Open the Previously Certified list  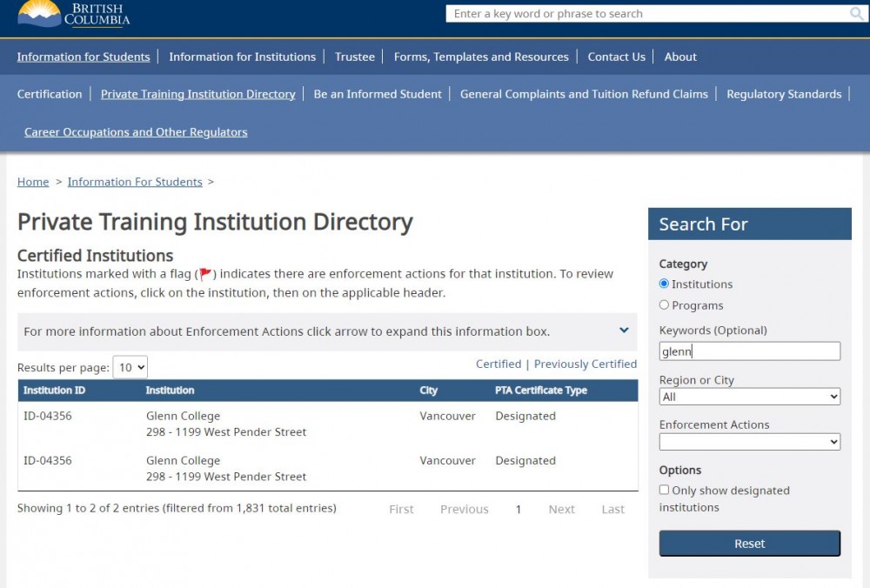coord(586,364)
